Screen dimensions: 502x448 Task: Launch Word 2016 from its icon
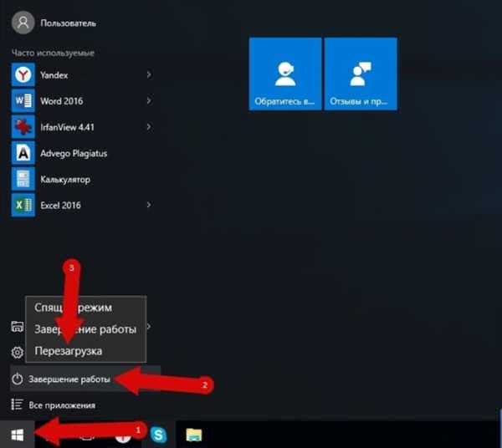pos(23,101)
